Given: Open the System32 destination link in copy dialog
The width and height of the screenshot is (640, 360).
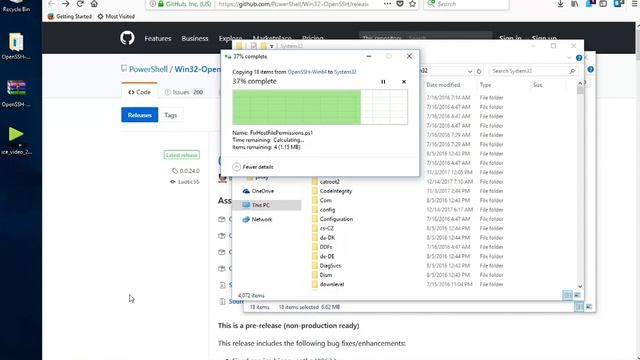Looking at the screenshot, I should click(345, 72).
